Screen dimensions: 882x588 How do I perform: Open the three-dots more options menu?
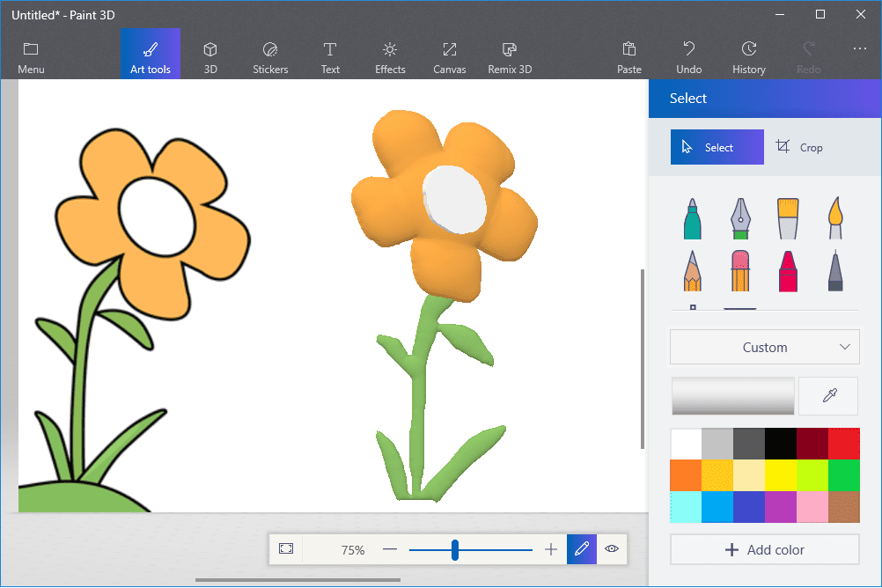pyautogui.click(x=860, y=49)
